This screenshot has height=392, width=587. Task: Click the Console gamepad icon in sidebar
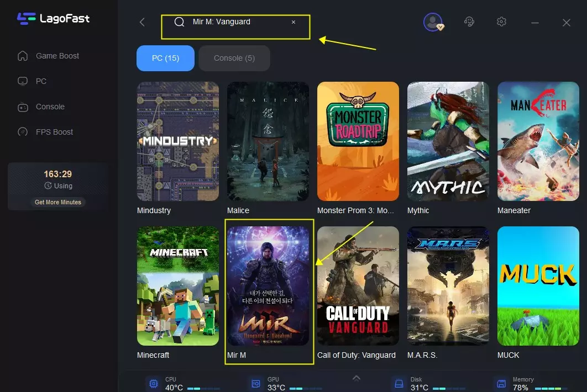23,107
